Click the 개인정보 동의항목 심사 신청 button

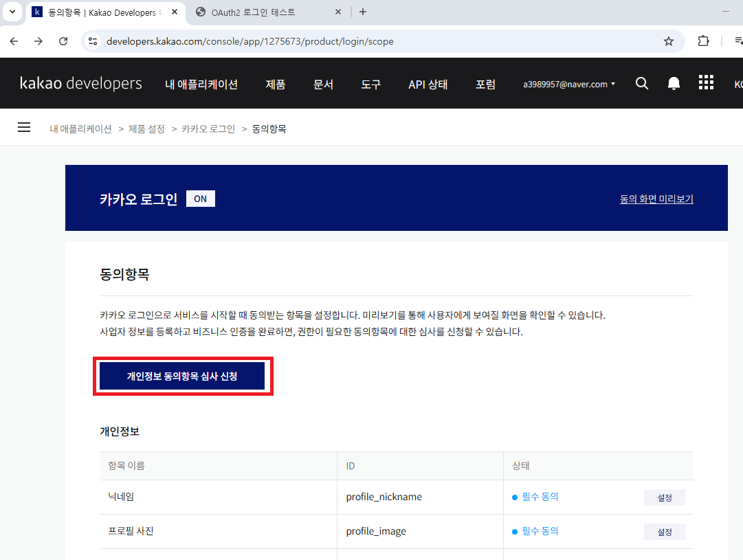(182, 376)
